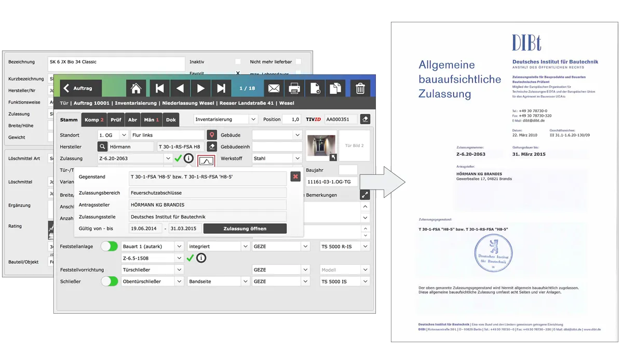Open info icon beside Z-6.5-1508
This screenshot has height=364, width=623.
coord(201,258)
